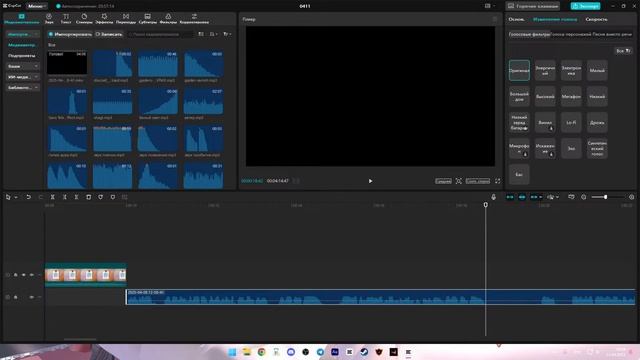Click the Записать button
This screenshot has height=360, width=640.
click(109, 34)
